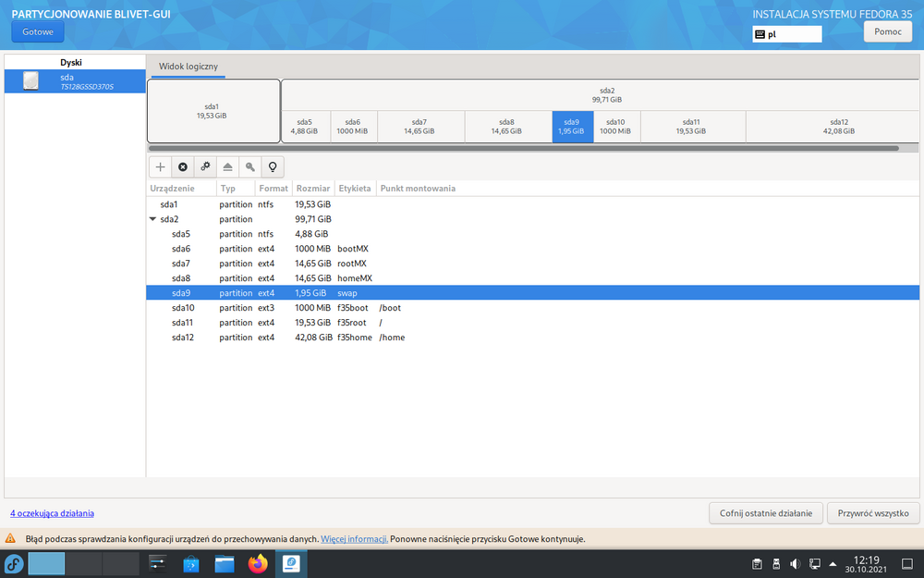
Task: Switch to the installer taskbar window
Action: click(291, 564)
